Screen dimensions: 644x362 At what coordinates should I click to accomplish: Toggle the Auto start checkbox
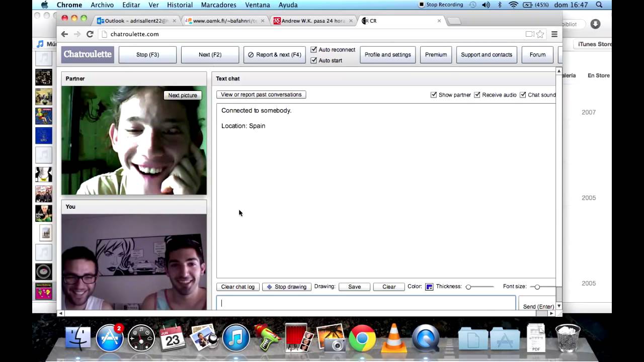click(313, 60)
